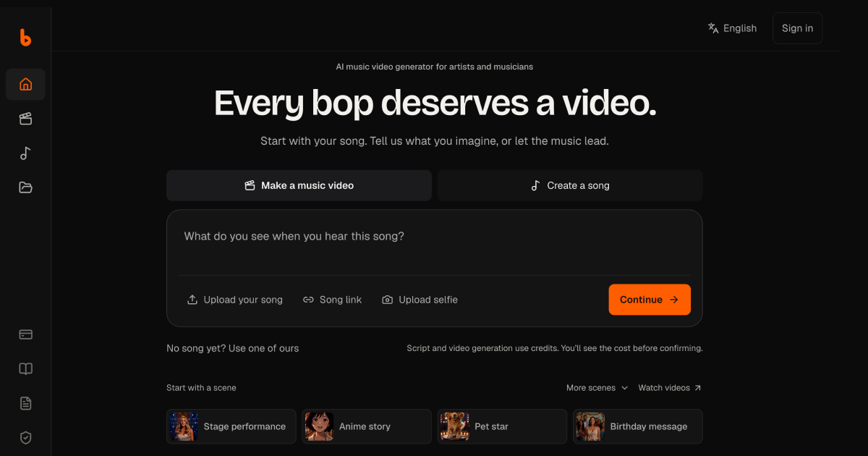
Task: Open the Watch videos link
Action: pos(669,388)
